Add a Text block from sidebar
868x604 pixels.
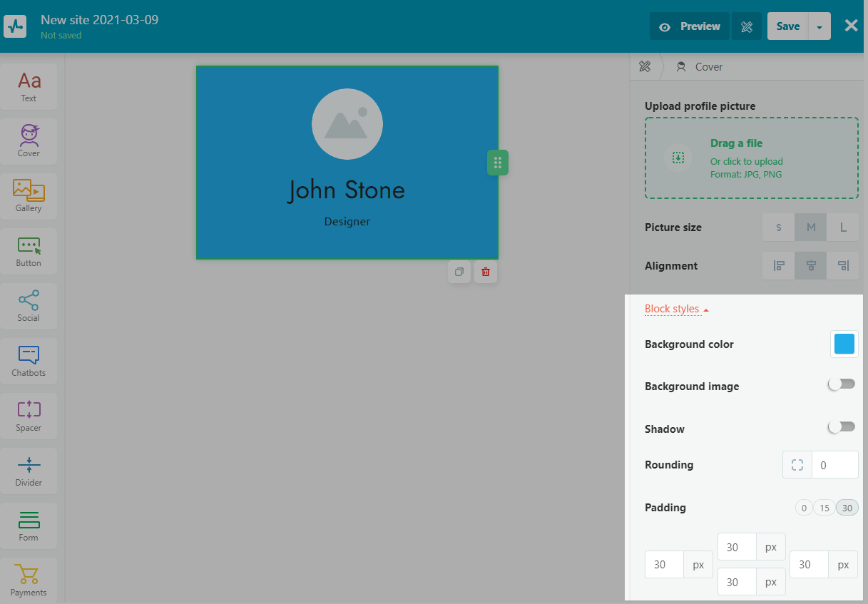29,86
